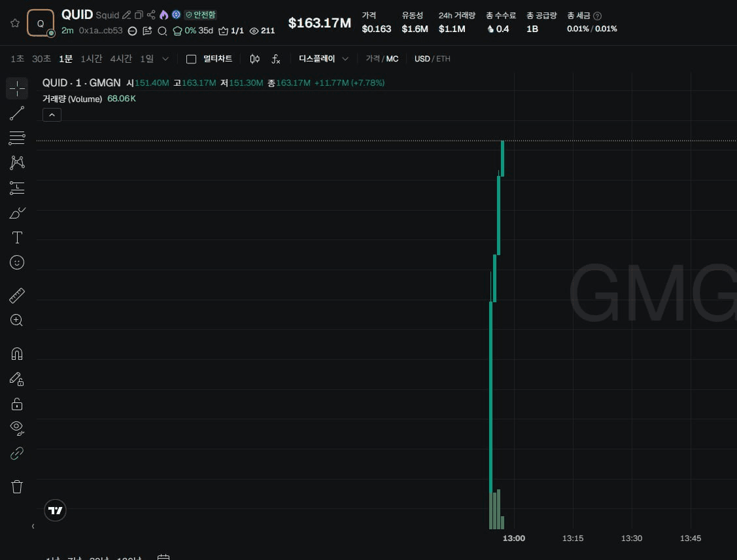Open the eye watchers count 211
The height and width of the screenshot is (560, 737).
coord(262,31)
